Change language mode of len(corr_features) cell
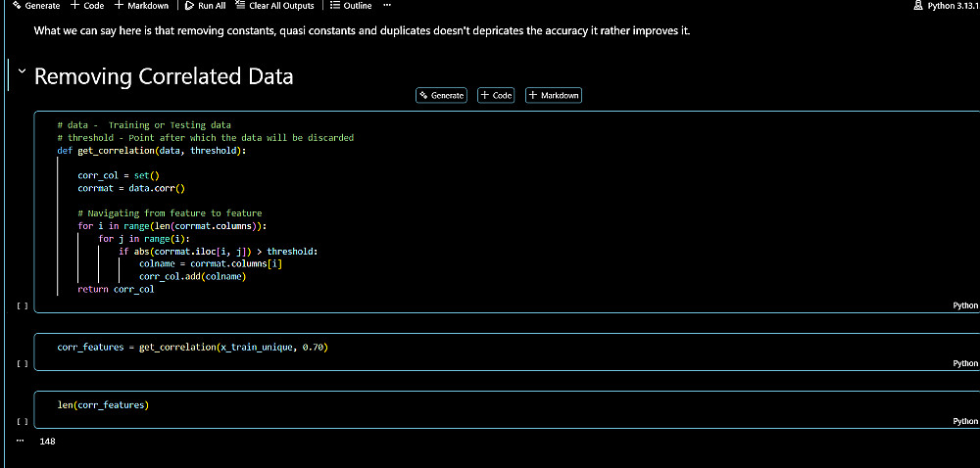This screenshot has width=980, height=468. [x=964, y=421]
